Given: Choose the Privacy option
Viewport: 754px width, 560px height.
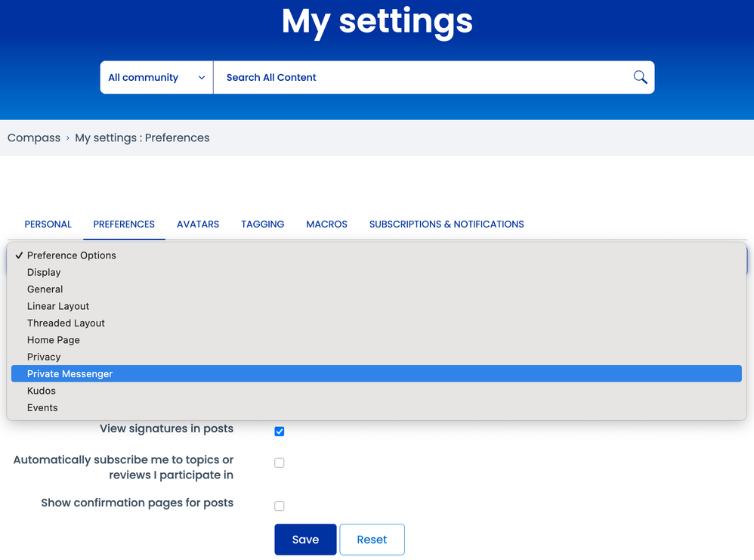Looking at the screenshot, I should click(x=44, y=357).
